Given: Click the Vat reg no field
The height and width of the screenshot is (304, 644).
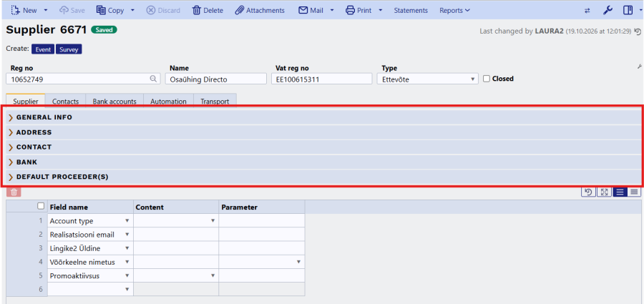Looking at the screenshot, I should click(x=321, y=79).
